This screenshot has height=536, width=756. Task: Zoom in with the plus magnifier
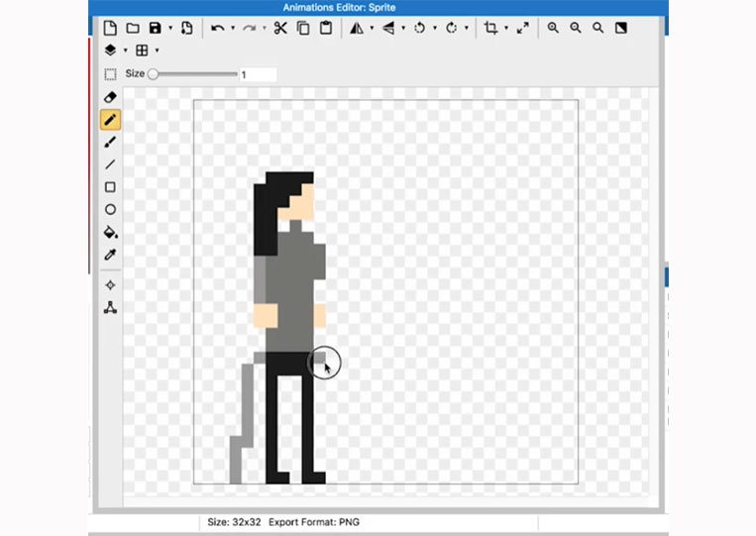coord(553,28)
